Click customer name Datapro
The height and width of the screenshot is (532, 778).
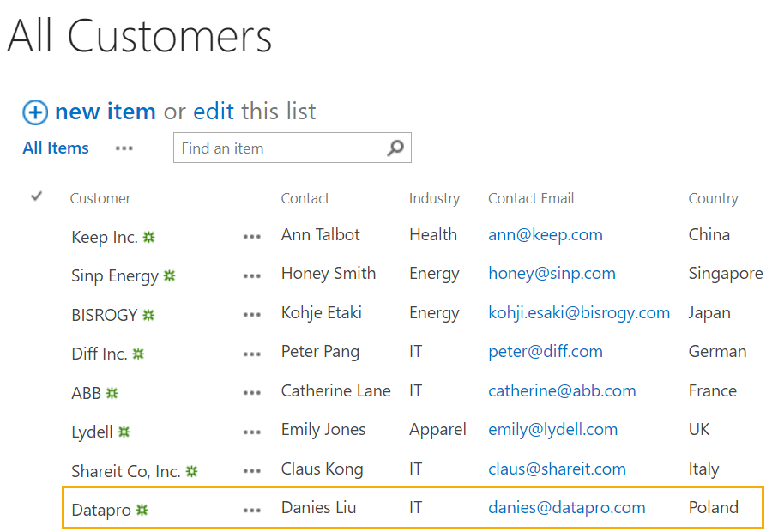coord(101,511)
